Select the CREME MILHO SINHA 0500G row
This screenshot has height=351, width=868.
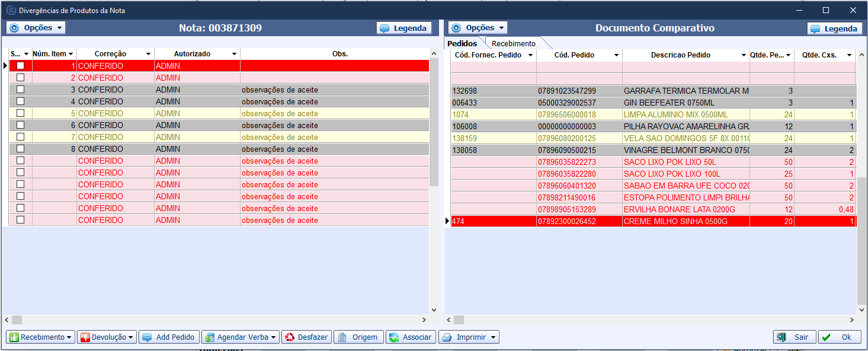click(675, 221)
